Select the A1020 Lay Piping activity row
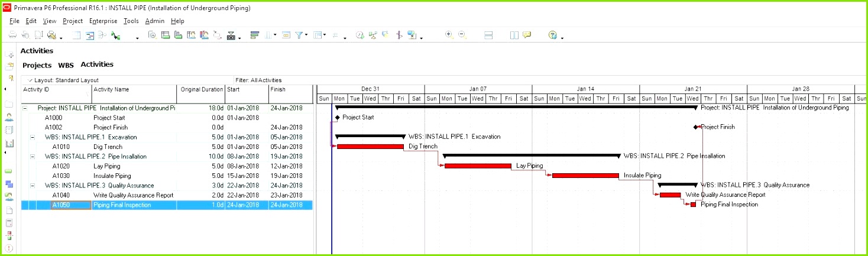This screenshot has height=256, width=868. coord(106,166)
